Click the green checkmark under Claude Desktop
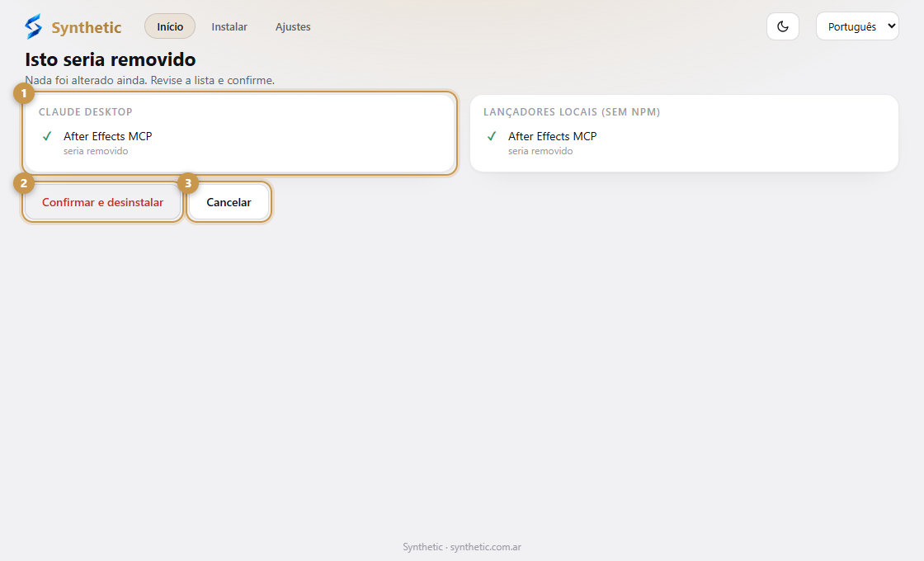The image size is (924, 561). tap(47, 136)
